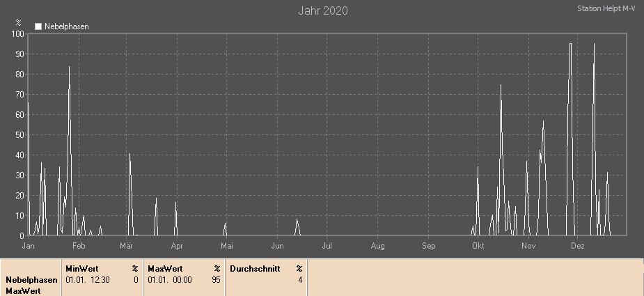
Task: Click the white Nebelphasen legend swatch
Action: pos(38,26)
